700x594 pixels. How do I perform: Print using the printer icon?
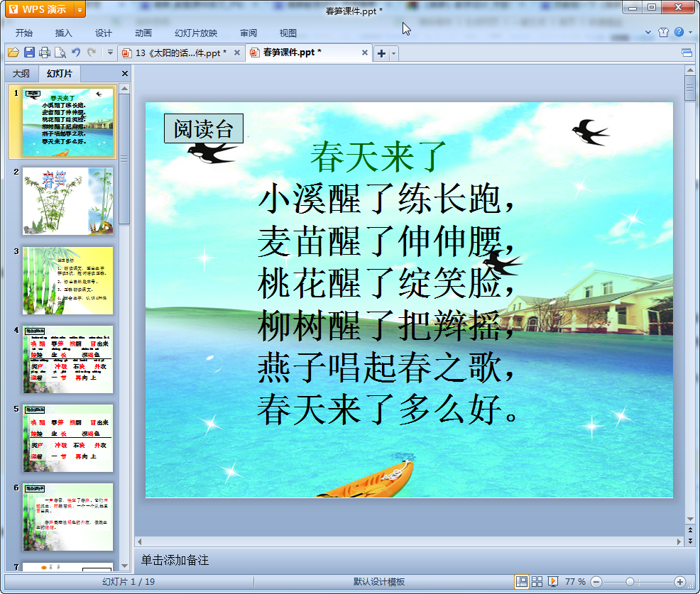pyautogui.click(x=45, y=53)
